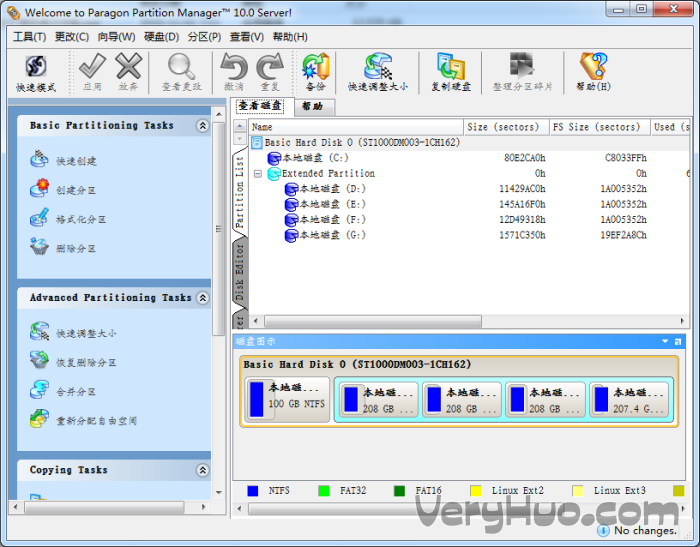Click the blue NTFS legend color swatch
The height and width of the screenshot is (547, 700).
(x=253, y=491)
